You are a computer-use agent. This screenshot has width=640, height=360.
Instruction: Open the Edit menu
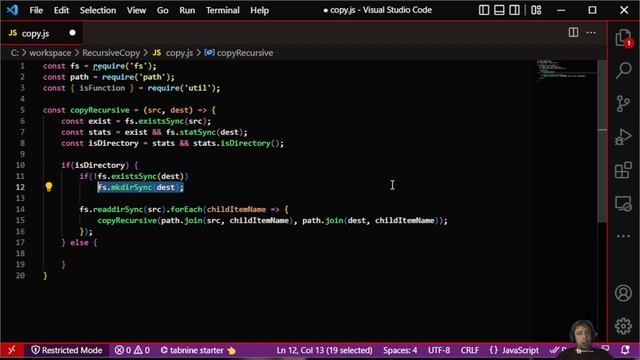tap(61, 10)
